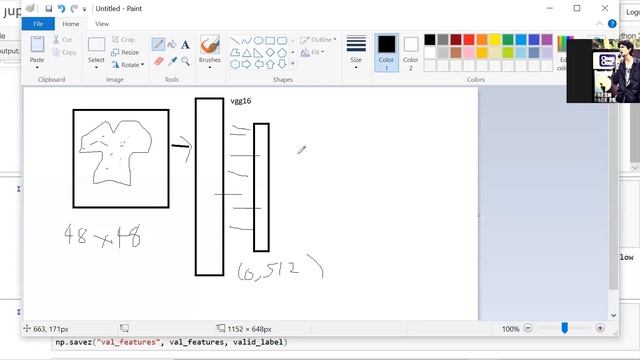Click the zoom out minus button
The height and width of the screenshot is (360, 640).
[528, 328]
